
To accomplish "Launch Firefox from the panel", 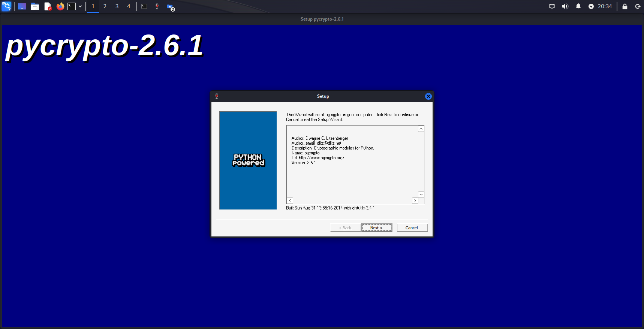I will (60, 6).
